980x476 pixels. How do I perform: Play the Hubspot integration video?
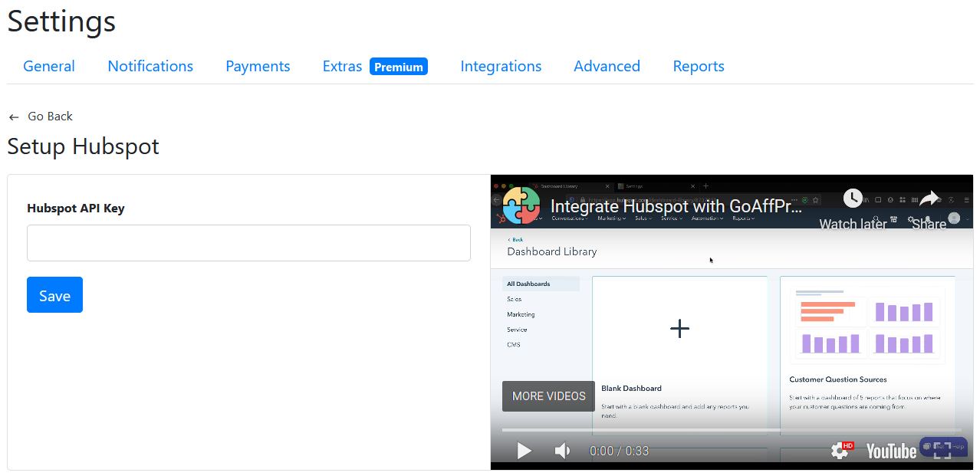525,451
